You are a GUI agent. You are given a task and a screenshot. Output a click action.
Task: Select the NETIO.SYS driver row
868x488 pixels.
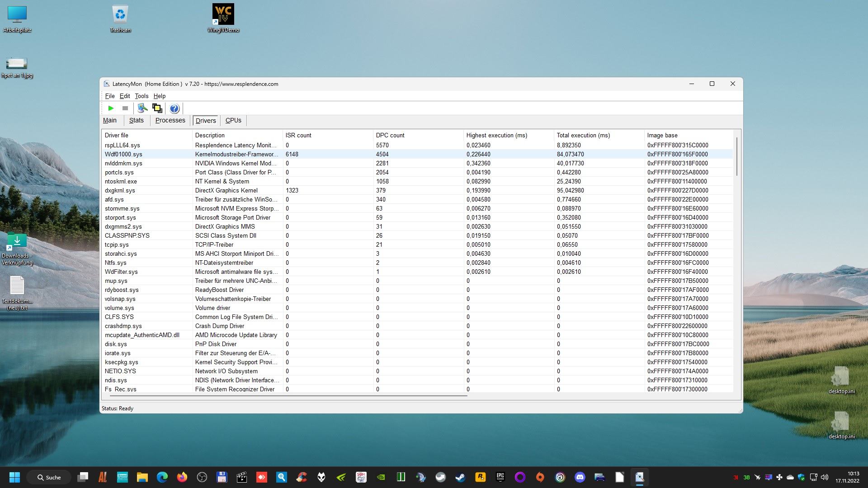418,371
